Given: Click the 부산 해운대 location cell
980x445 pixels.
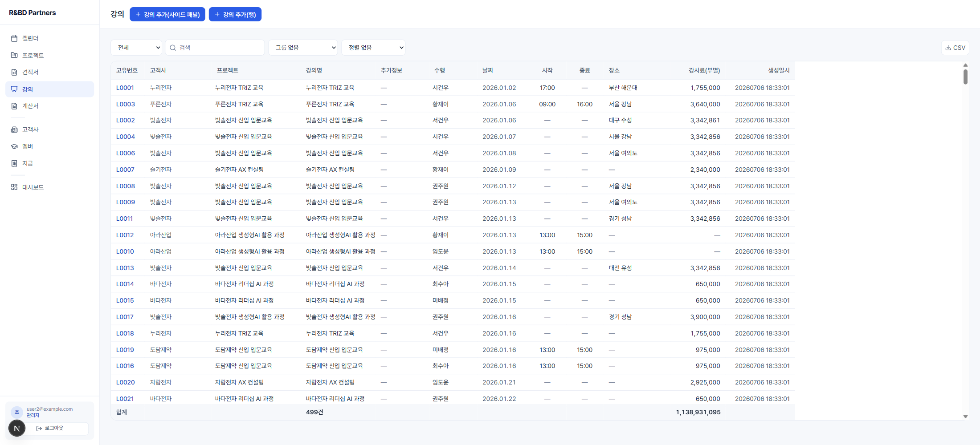Looking at the screenshot, I should (623, 88).
